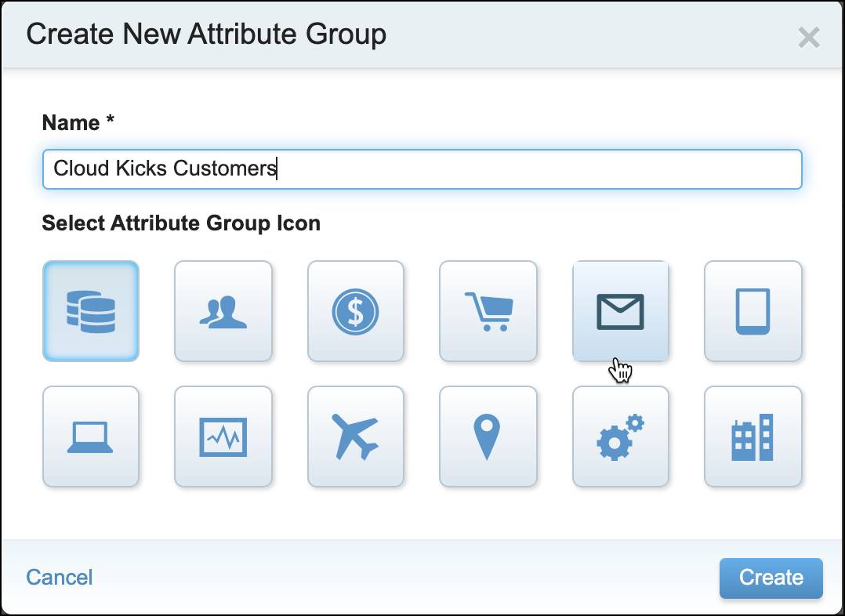Select the shopping cart icon

[488, 311]
